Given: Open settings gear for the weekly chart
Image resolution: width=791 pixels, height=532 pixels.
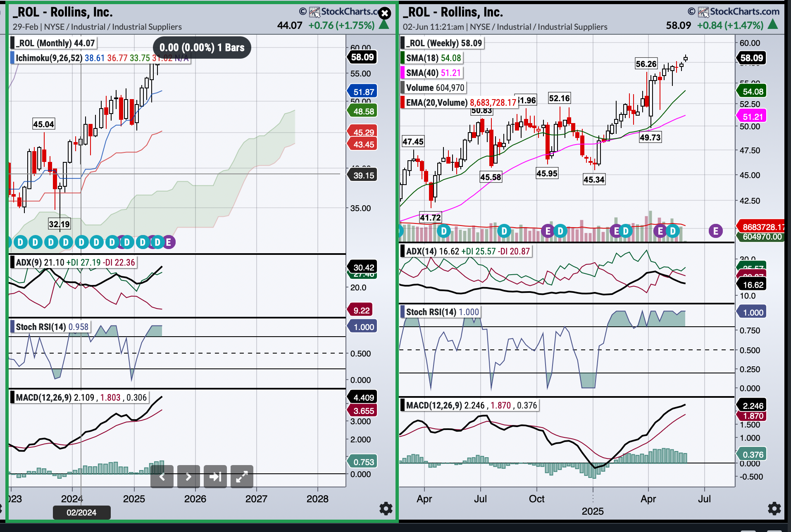Looking at the screenshot, I should pos(774,508).
